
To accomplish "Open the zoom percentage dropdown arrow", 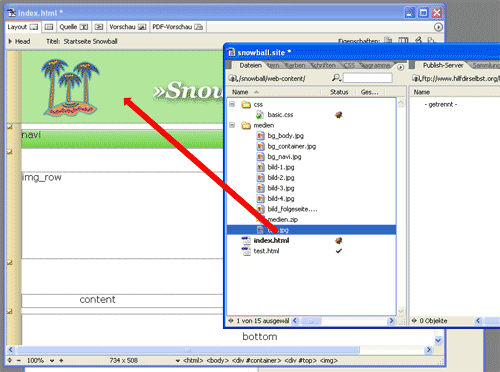I will (x=52, y=361).
